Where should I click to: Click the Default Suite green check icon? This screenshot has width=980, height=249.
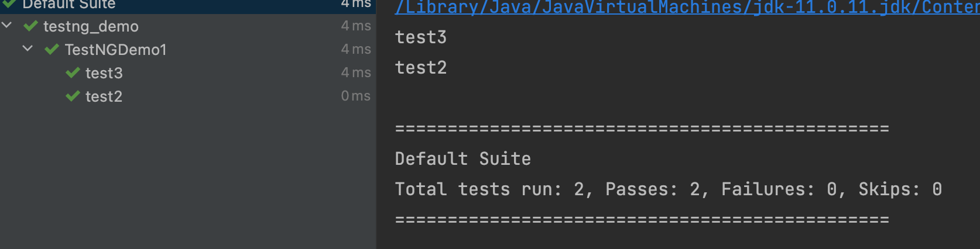pos(9,4)
